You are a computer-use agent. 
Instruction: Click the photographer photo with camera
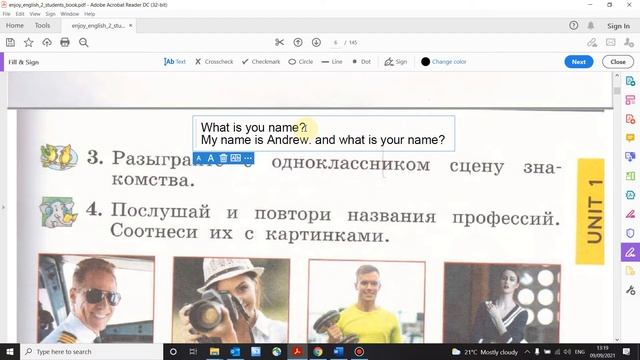point(231,300)
